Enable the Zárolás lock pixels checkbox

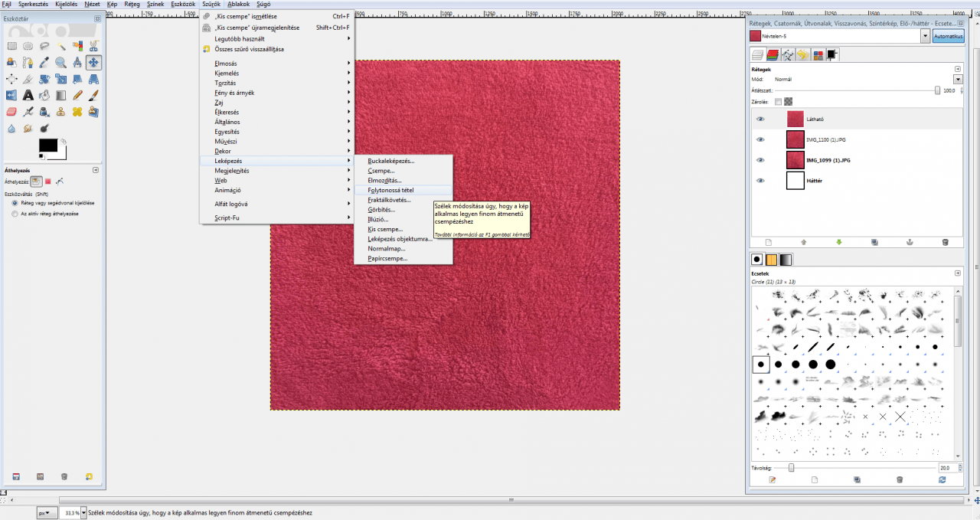(x=778, y=101)
